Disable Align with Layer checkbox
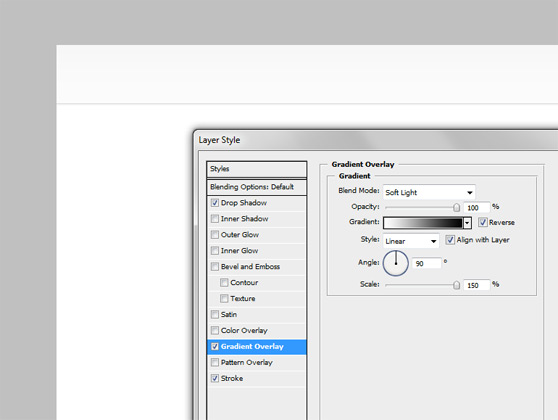The width and height of the screenshot is (558, 420). [450, 240]
